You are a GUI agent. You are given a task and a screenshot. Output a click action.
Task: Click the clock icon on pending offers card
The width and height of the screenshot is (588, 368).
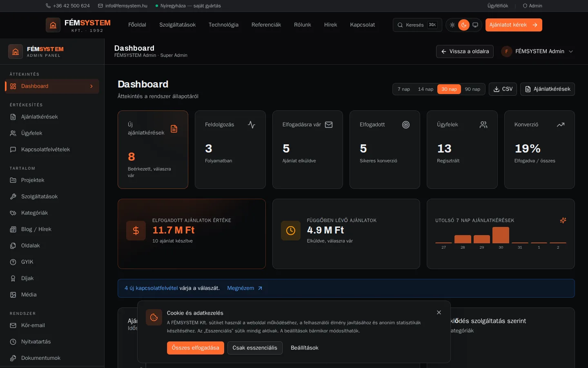[x=291, y=231]
